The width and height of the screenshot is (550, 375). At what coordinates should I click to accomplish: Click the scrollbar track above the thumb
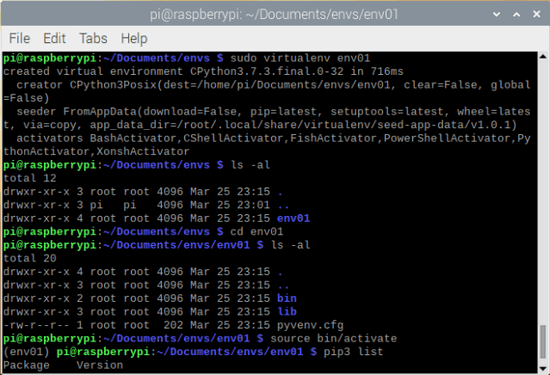click(543, 193)
